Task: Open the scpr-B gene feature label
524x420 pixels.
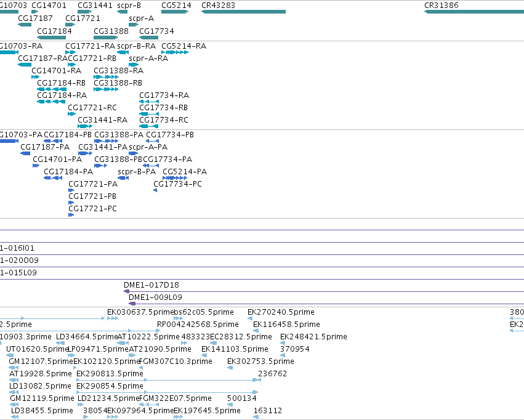Action: coord(129,6)
